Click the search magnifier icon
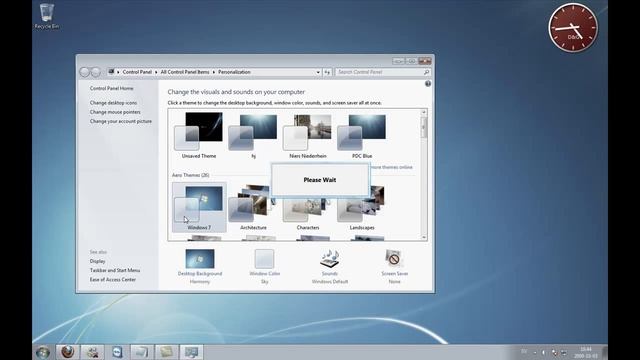 (x=426, y=72)
